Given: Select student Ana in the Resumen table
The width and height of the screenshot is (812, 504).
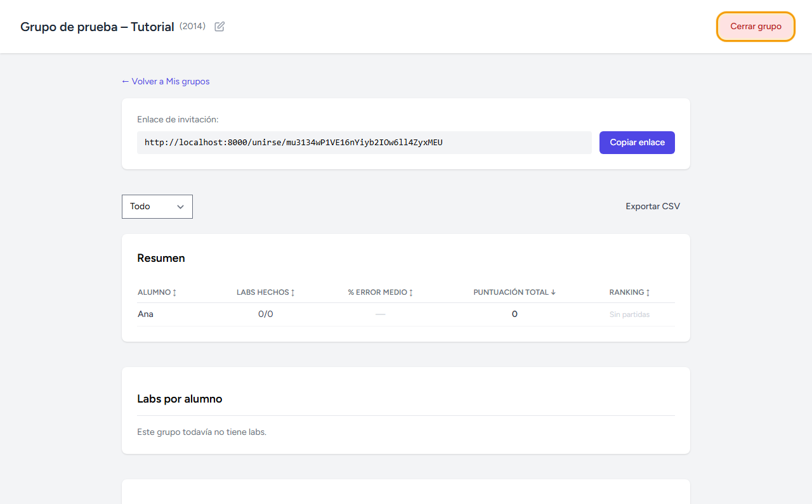Looking at the screenshot, I should coord(145,314).
